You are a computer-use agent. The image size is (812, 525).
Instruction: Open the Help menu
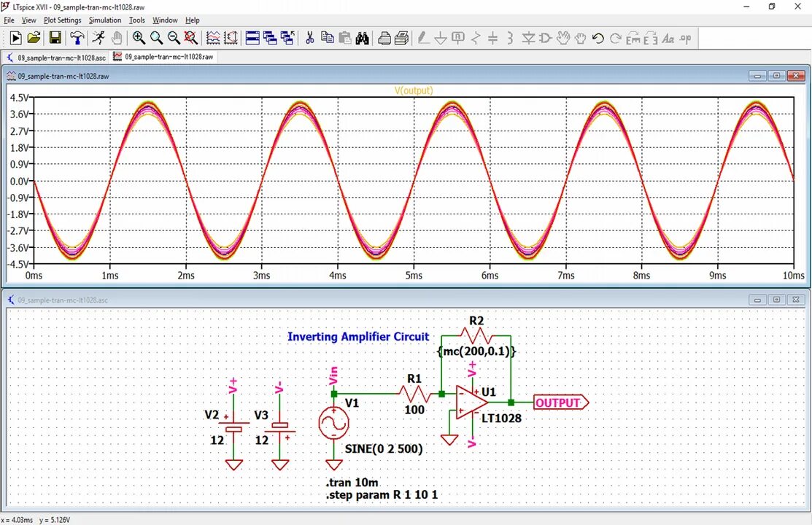tap(192, 20)
